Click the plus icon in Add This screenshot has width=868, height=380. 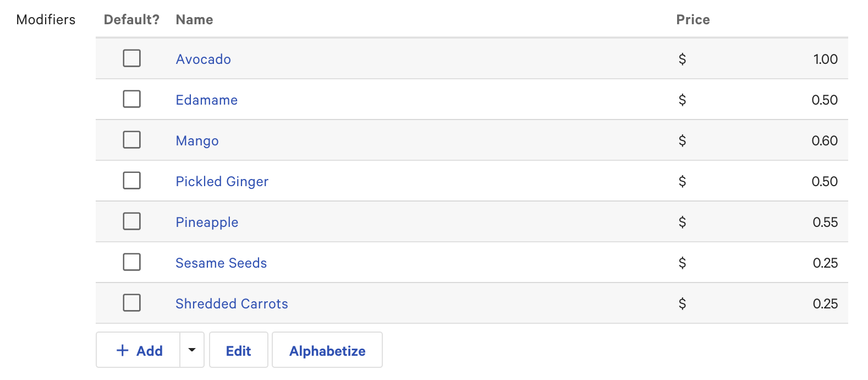tap(121, 350)
